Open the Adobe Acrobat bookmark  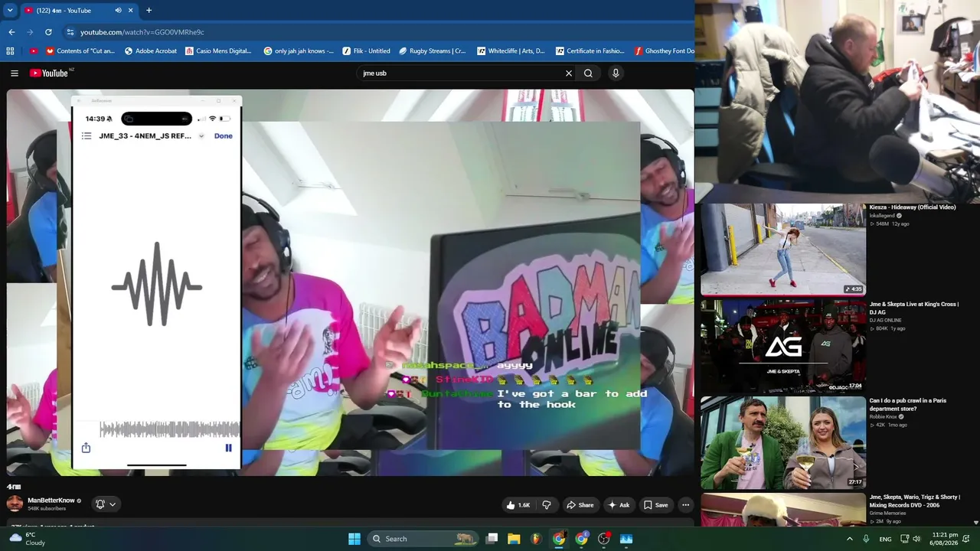pyautogui.click(x=150, y=51)
